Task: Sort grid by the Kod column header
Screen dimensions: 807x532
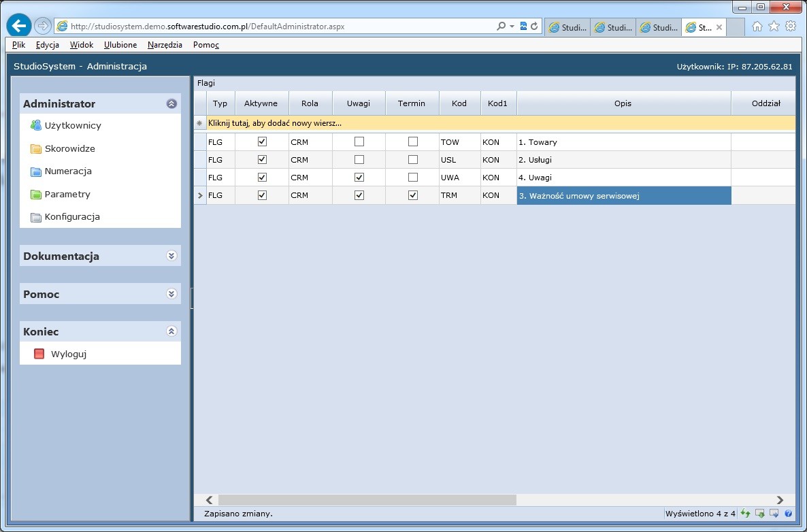Action: 459,103
